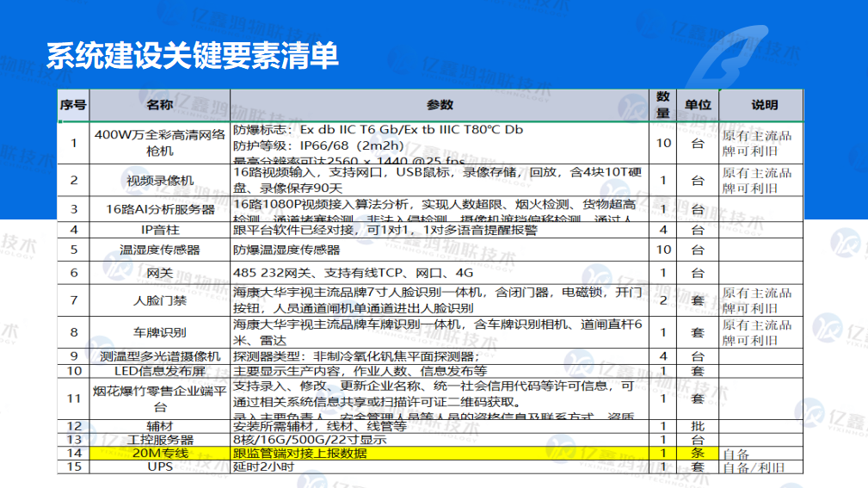The width and height of the screenshot is (868, 488).
Task: Click the name cell '车牌识别'
Action: (x=159, y=332)
